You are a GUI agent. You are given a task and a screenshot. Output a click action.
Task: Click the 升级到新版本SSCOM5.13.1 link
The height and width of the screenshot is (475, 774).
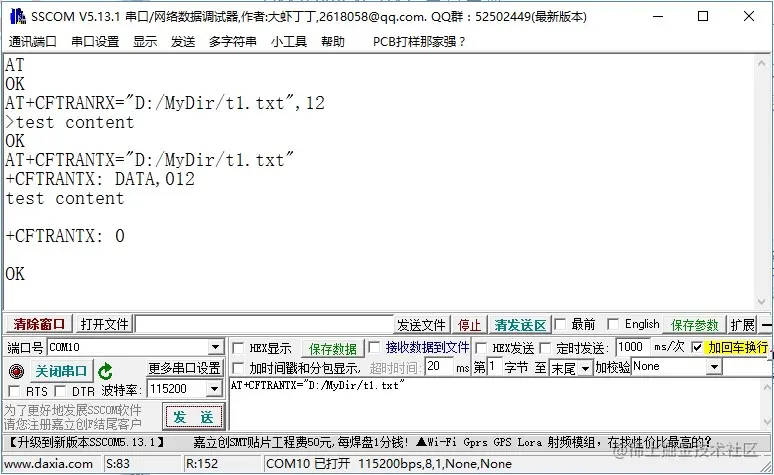(x=87, y=442)
